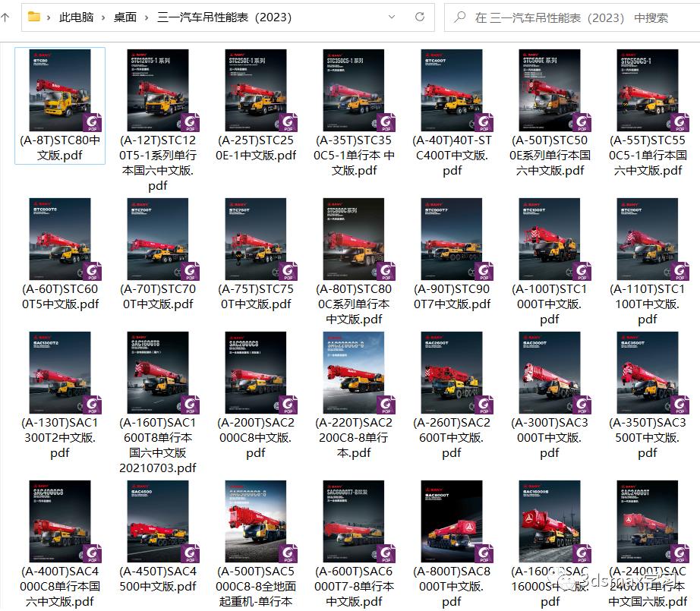Image resolution: width=700 pixels, height=611 pixels.
Task: Click the up-arrow navigation button
Action: (5, 17)
